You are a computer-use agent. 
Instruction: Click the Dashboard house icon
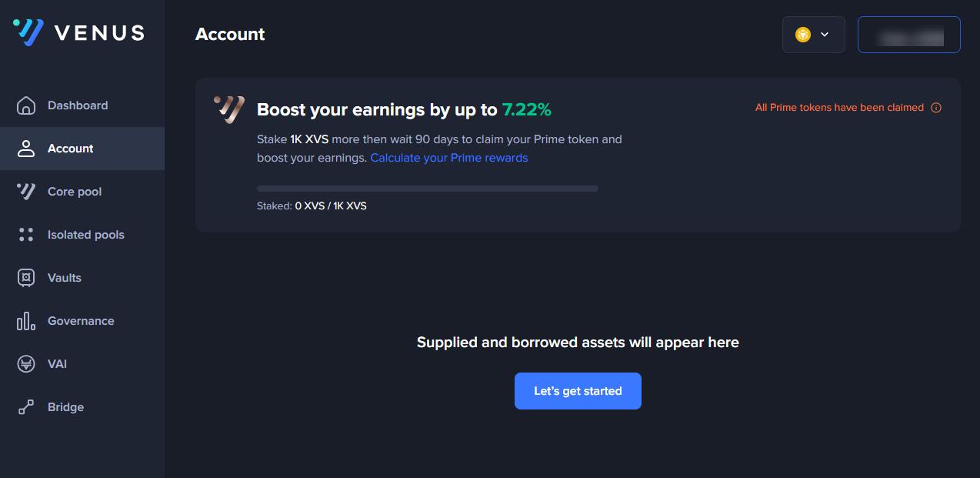26,105
